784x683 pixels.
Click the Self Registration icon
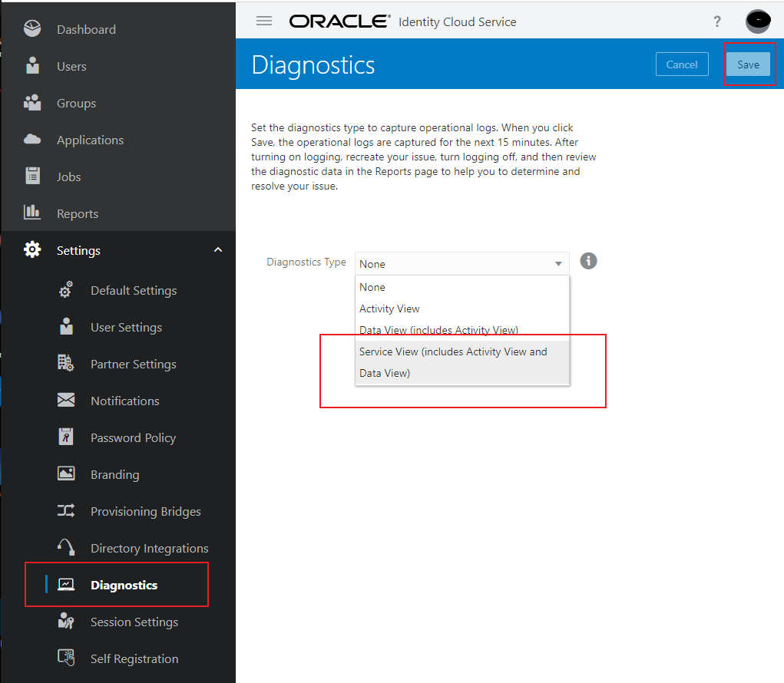click(x=66, y=658)
